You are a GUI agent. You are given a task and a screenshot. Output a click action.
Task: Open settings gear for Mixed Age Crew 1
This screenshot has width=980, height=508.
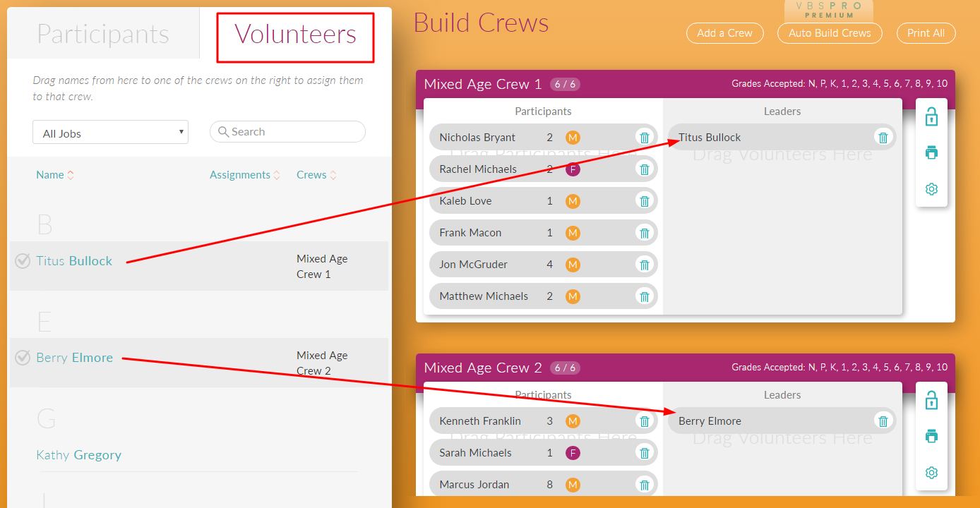coord(931,189)
